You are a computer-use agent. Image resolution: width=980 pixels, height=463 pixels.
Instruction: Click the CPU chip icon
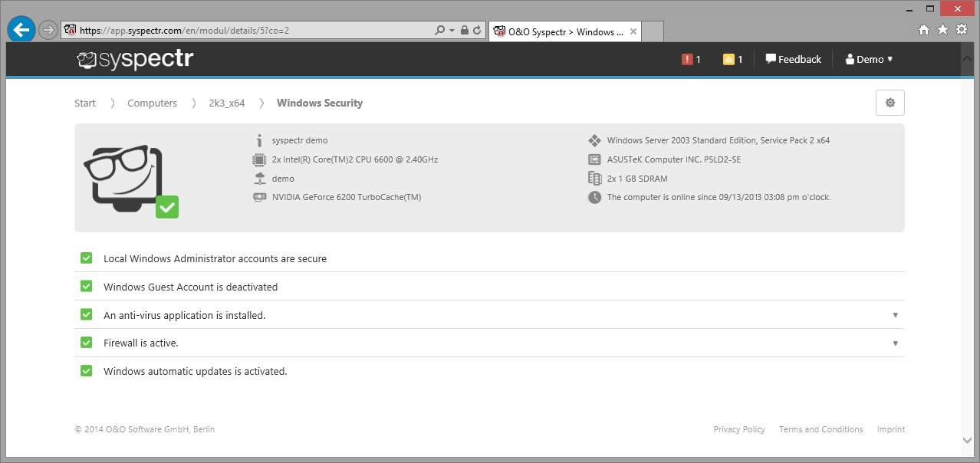[259, 159]
